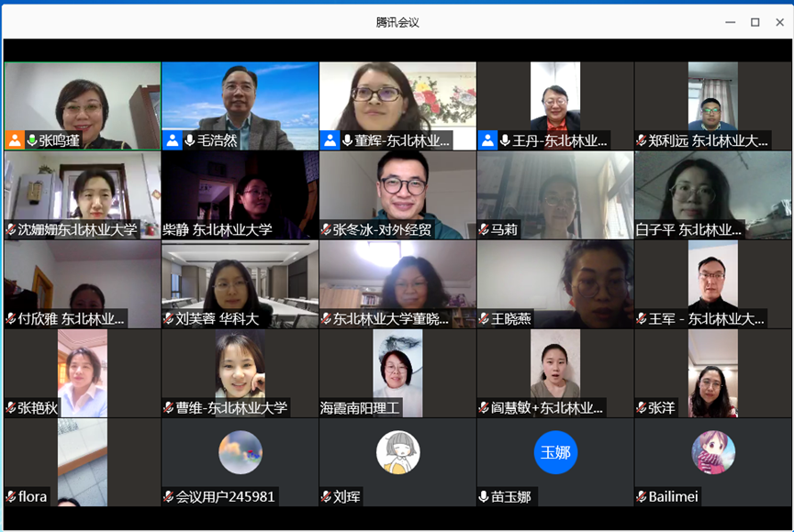Click the microphone icon for 苗玉娜

(484, 496)
